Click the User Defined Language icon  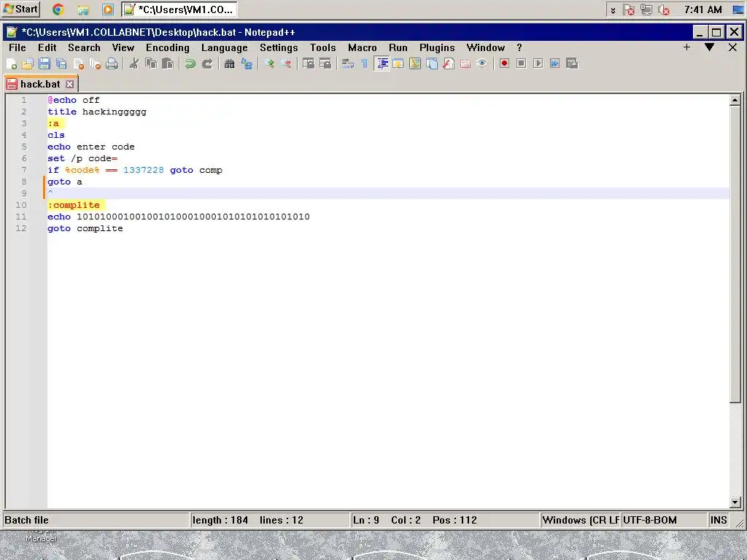tap(398, 64)
